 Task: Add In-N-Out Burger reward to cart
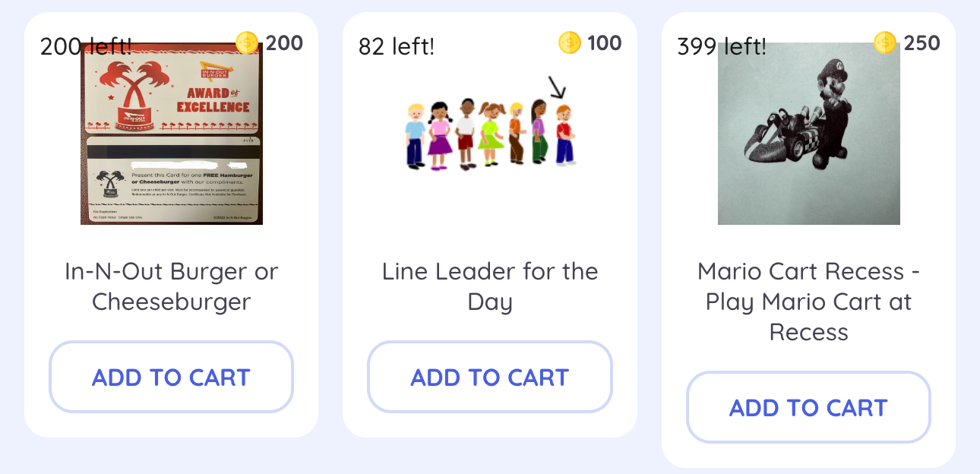pos(171,378)
